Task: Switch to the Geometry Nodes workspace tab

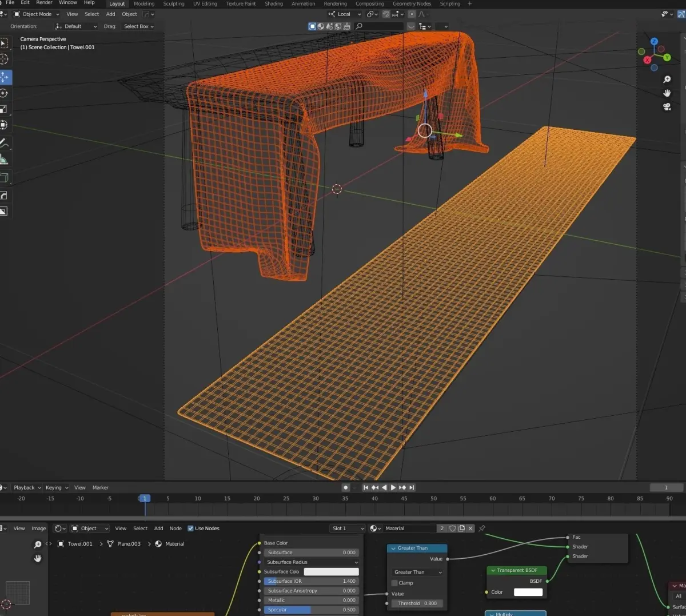Action: [412, 3]
